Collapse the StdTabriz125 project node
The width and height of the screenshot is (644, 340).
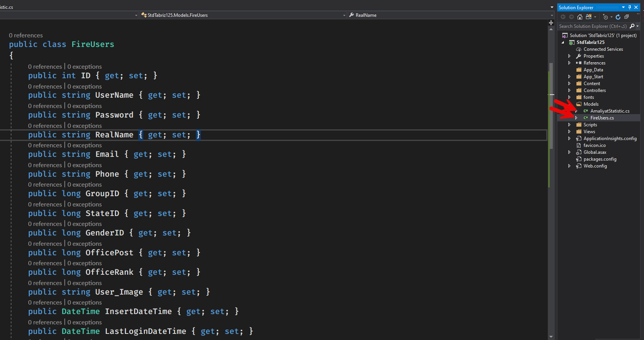coord(563,42)
